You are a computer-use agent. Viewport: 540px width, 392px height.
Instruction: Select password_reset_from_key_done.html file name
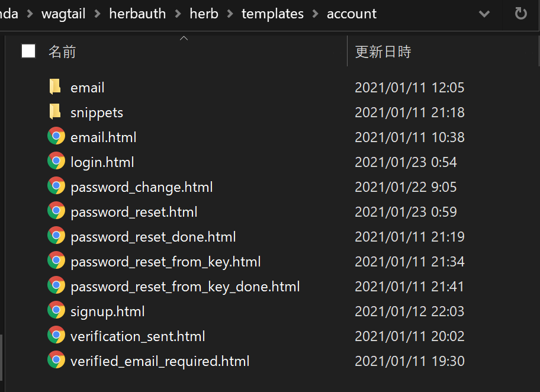(x=185, y=286)
